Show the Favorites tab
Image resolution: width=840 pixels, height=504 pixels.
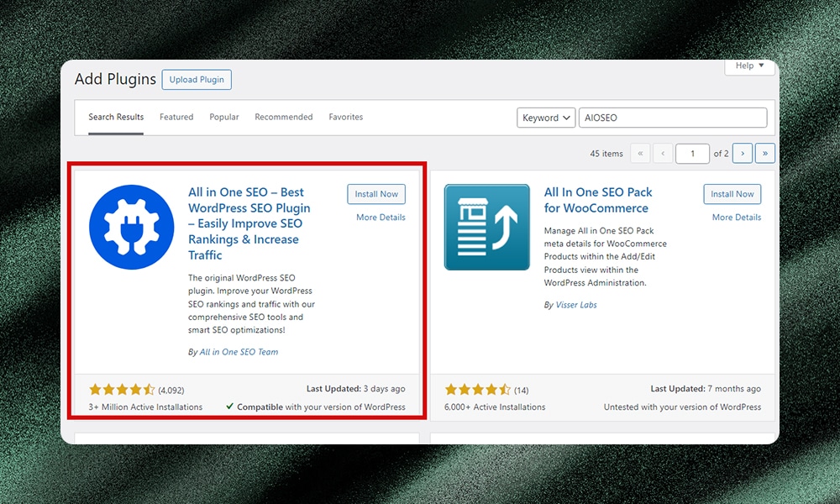tap(346, 118)
